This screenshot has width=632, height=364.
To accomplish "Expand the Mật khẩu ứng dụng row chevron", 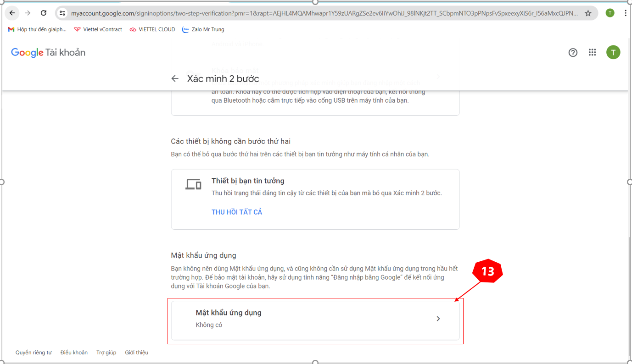I will (x=438, y=318).
